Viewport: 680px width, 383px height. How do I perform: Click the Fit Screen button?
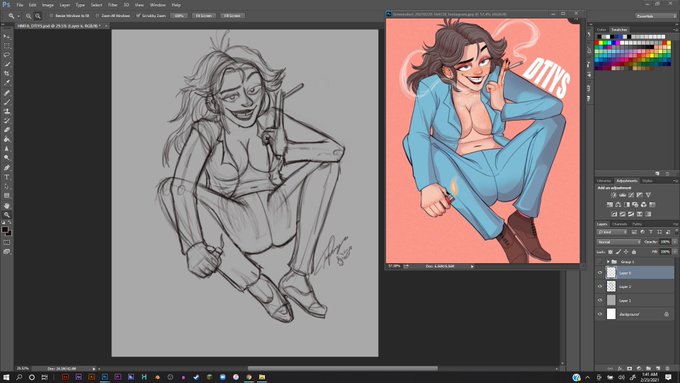point(203,16)
